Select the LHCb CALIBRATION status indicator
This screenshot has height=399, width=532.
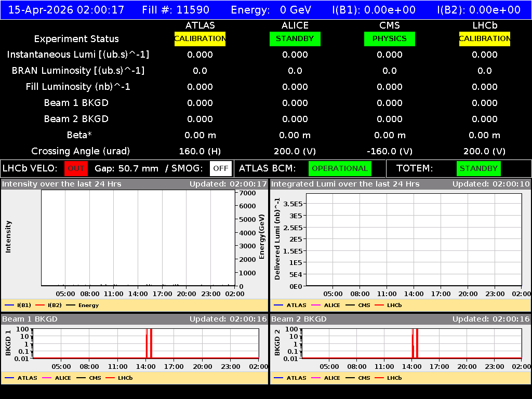pos(484,38)
